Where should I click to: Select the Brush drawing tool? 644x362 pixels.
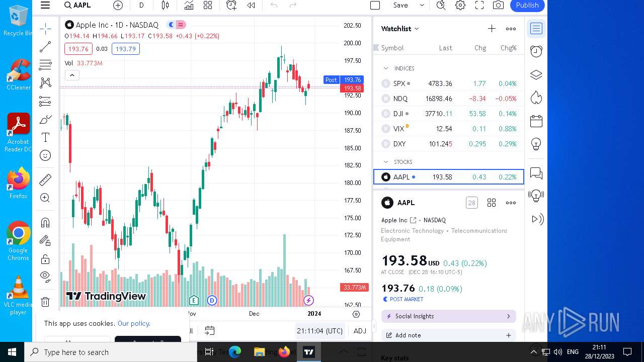coord(45,120)
